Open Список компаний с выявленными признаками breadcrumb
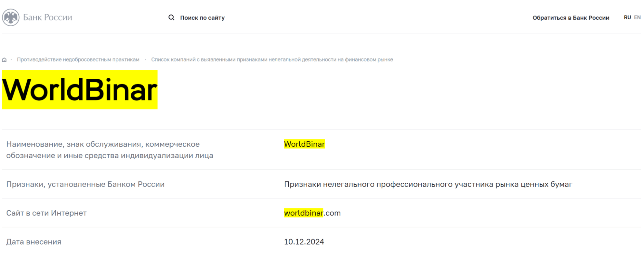Viewport: 644px width, 254px height. point(272,60)
